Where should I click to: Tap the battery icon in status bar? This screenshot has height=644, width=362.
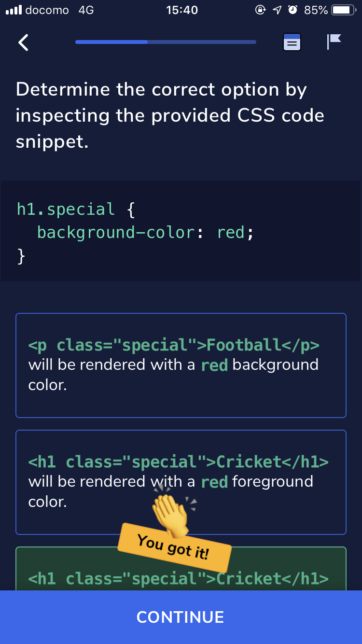click(x=345, y=10)
